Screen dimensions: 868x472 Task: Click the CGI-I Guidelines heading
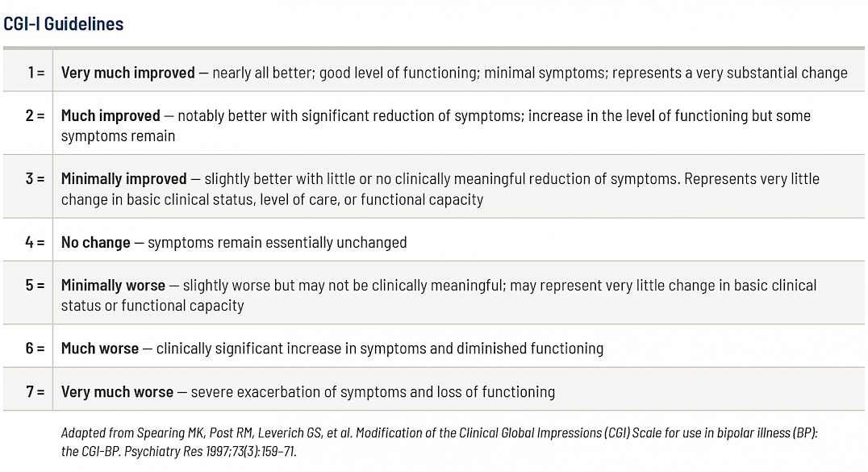pos(64,24)
